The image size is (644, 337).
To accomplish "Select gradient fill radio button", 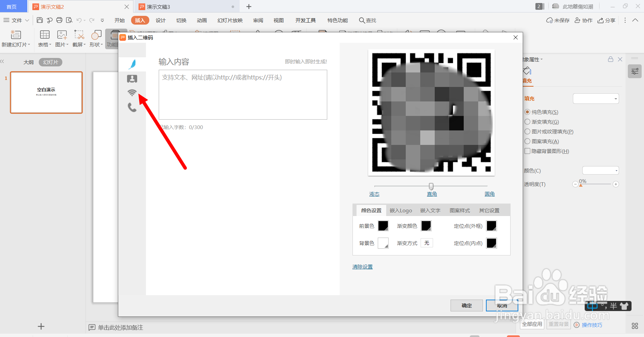I will click(527, 122).
